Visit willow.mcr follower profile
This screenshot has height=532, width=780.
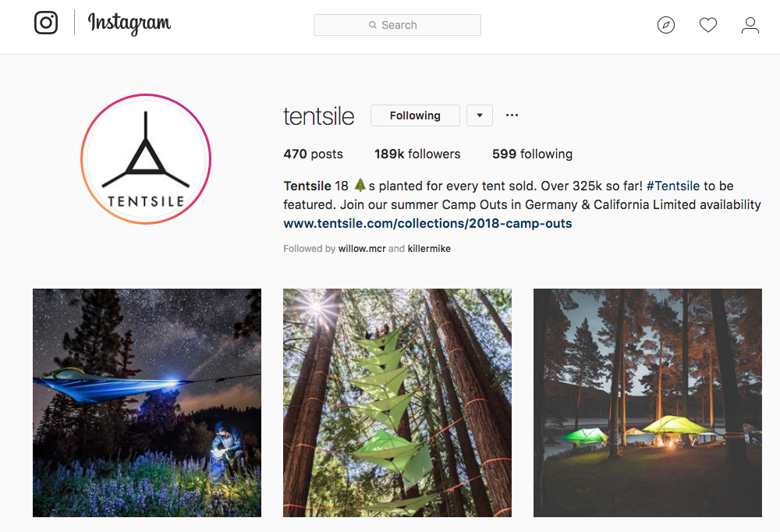(x=362, y=248)
